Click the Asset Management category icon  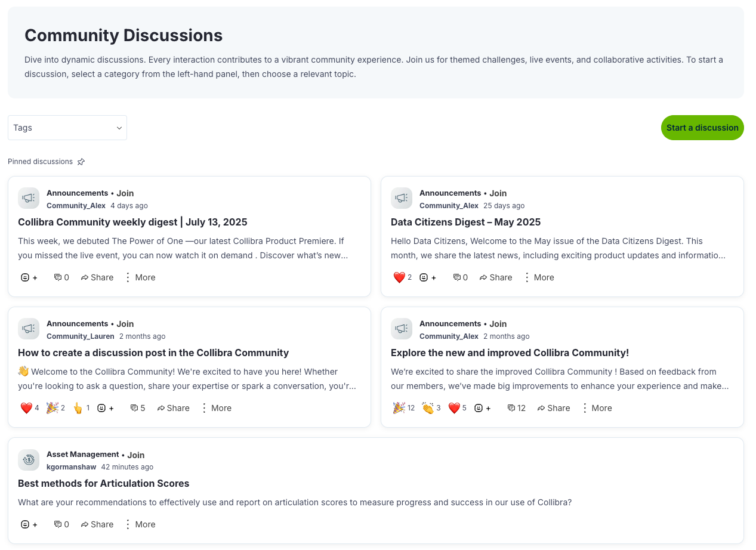click(29, 460)
